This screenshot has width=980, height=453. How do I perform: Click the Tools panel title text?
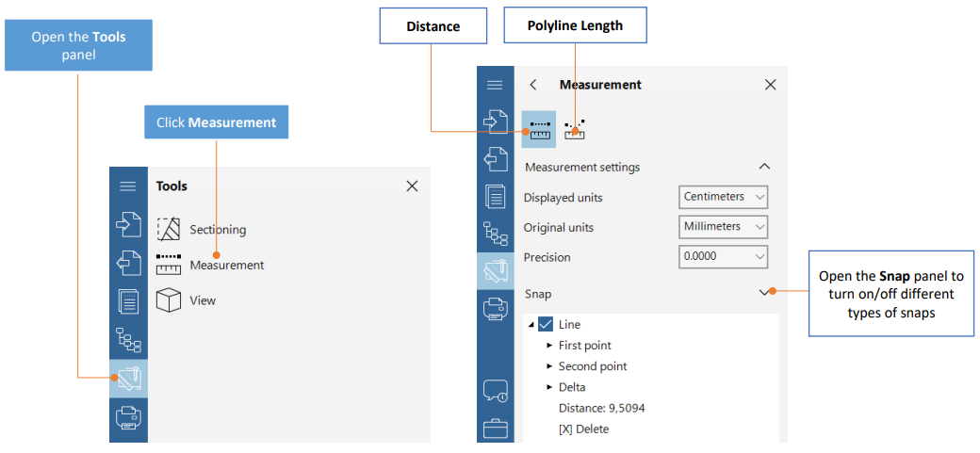(171, 186)
